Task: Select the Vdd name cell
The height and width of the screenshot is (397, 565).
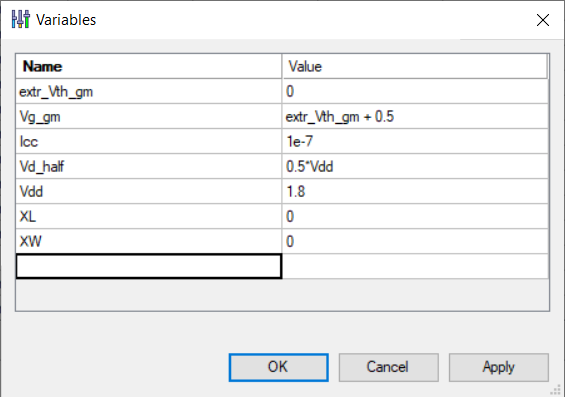Action: [x=148, y=191]
